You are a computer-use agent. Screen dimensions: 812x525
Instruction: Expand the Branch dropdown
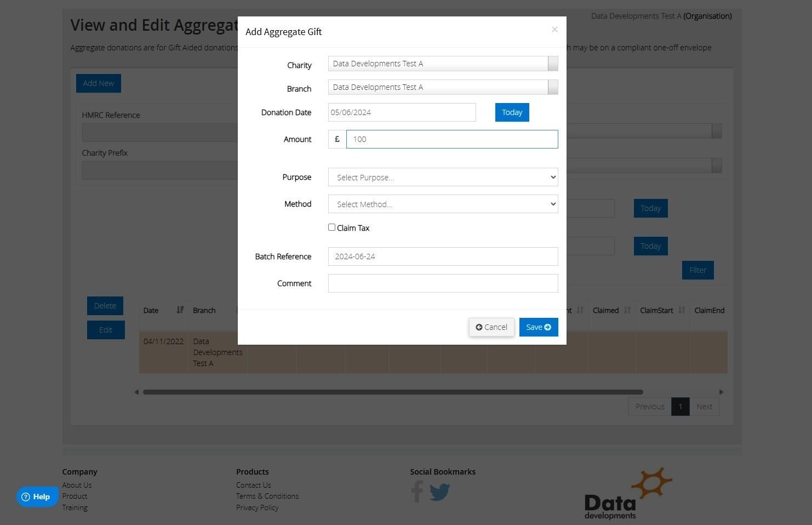click(553, 87)
